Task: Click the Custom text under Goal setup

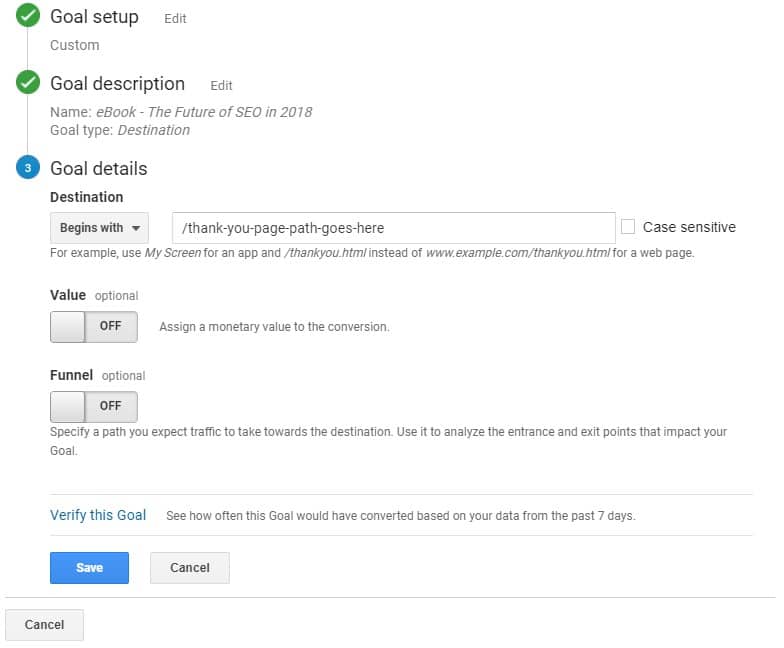Action: pos(75,45)
